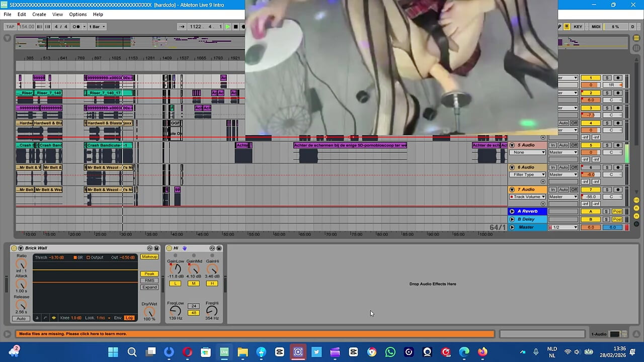Solo track 5 with its S button
The height and width of the screenshot is (362, 644).
point(607,145)
